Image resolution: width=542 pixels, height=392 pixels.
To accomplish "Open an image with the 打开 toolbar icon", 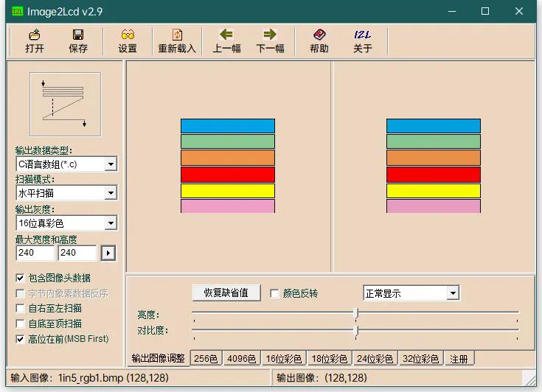I will pyautogui.click(x=35, y=41).
